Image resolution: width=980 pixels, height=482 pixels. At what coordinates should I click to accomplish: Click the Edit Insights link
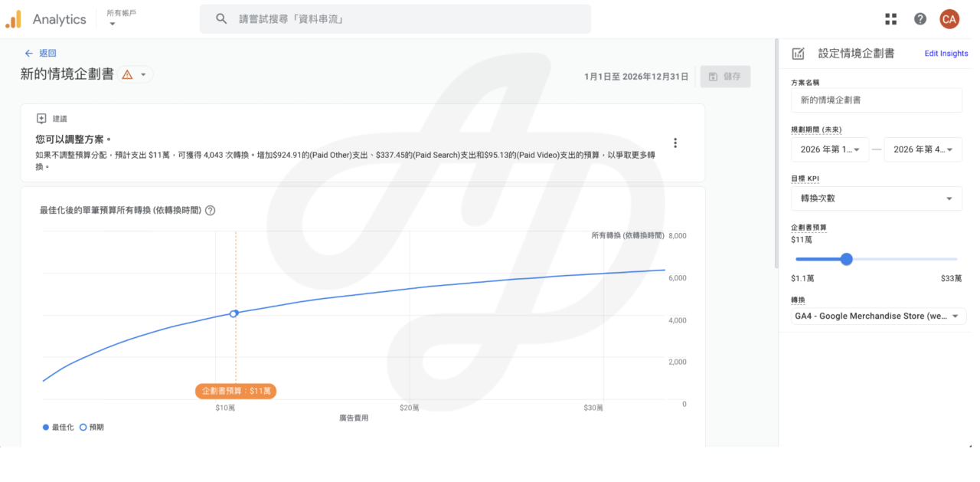[946, 54]
